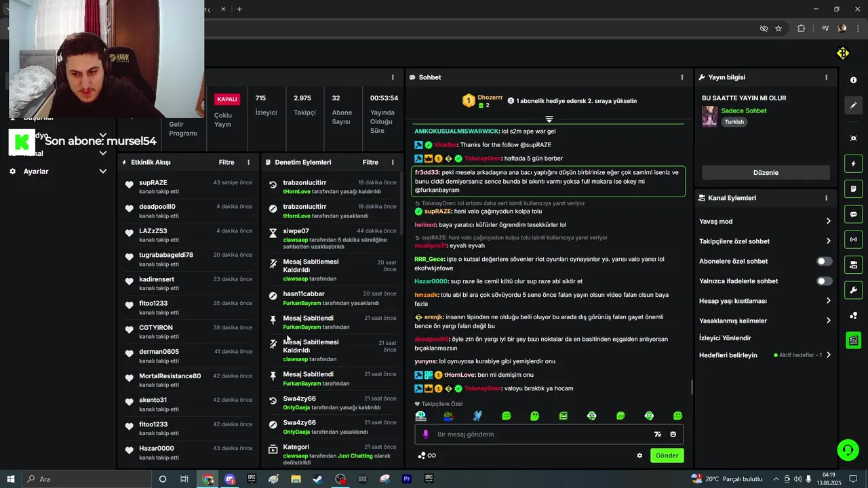868x488 pixels.
Task: Click trabzonlucitirr ban removed entry
Action: click(331, 186)
